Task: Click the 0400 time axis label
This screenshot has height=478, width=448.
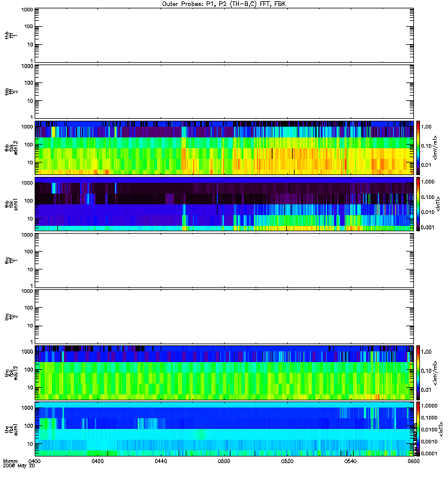Action: [x=34, y=461]
